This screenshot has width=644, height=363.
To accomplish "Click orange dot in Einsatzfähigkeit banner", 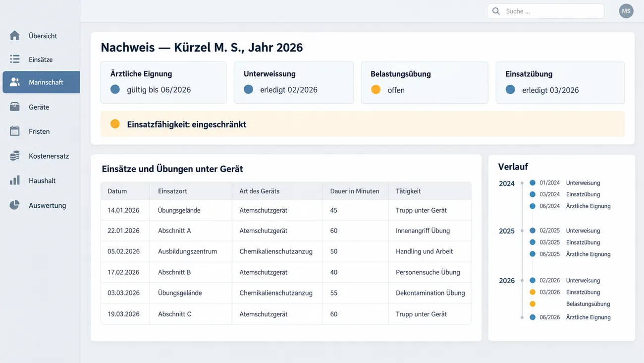I will (115, 124).
